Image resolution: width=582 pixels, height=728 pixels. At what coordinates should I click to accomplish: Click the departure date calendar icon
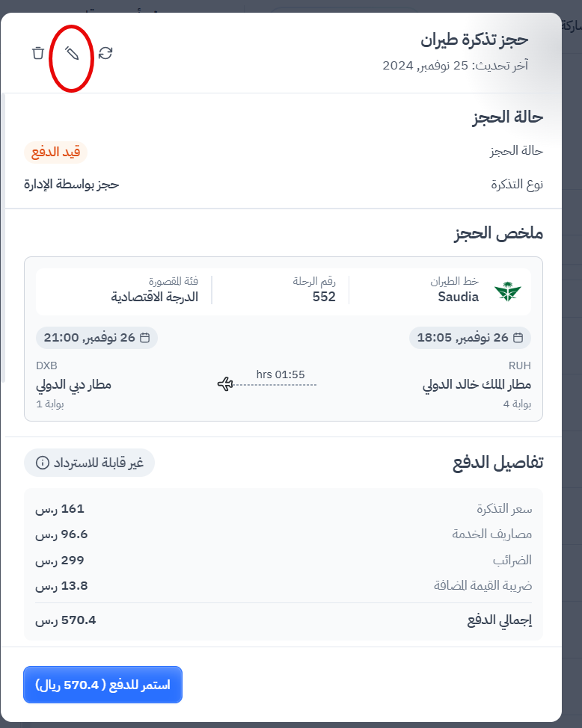pyautogui.click(x=520, y=338)
